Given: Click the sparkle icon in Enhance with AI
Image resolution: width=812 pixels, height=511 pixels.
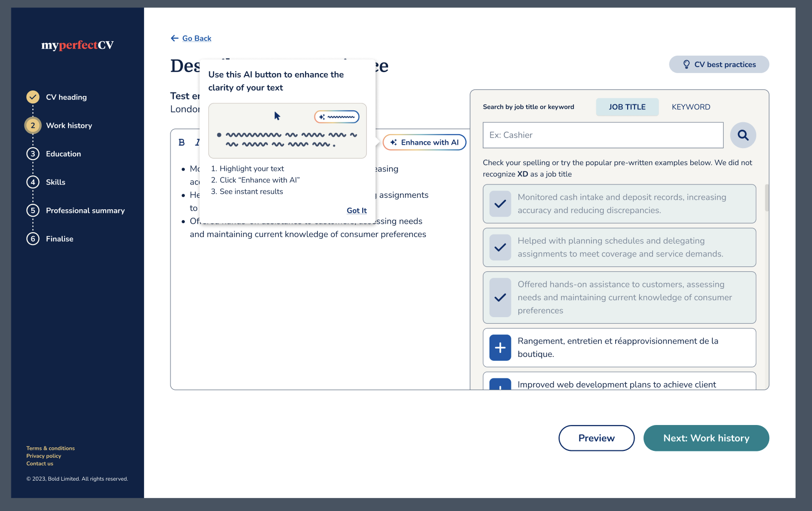Looking at the screenshot, I should click(x=394, y=142).
